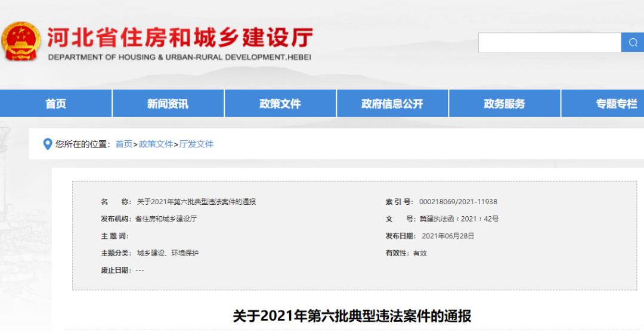Click the national emblem logo

(x=21, y=42)
